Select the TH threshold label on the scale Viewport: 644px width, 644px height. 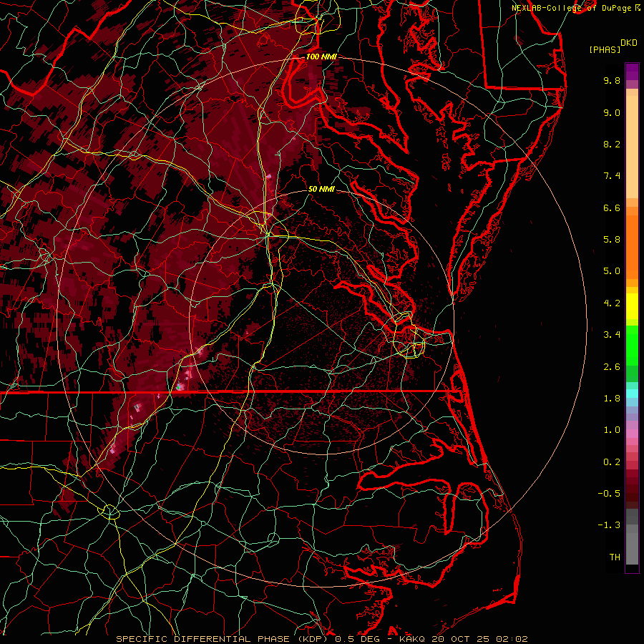[x=615, y=557]
